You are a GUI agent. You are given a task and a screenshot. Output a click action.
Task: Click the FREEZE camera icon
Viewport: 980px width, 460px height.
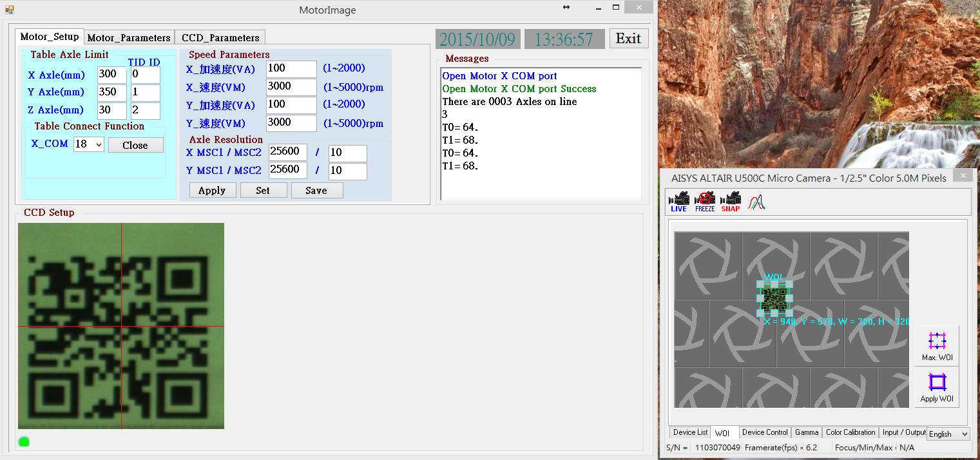(x=705, y=202)
